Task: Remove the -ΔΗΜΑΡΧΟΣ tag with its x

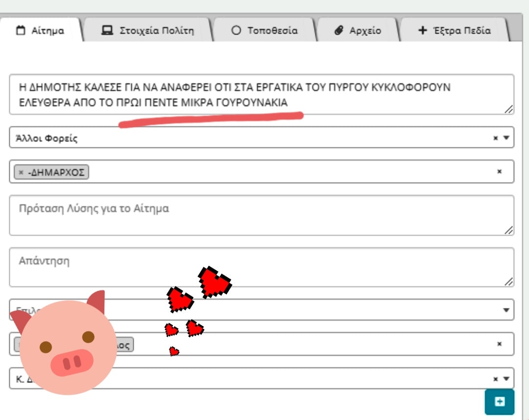Action: 21,172
